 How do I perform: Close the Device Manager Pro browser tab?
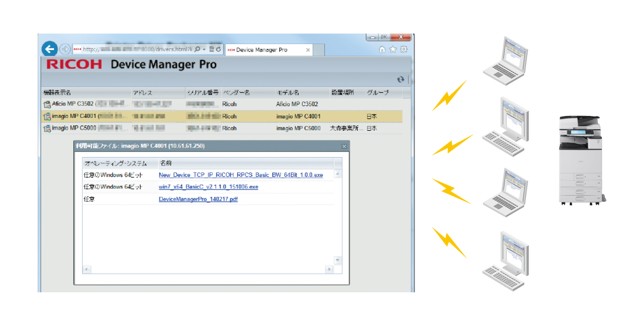[308, 50]
